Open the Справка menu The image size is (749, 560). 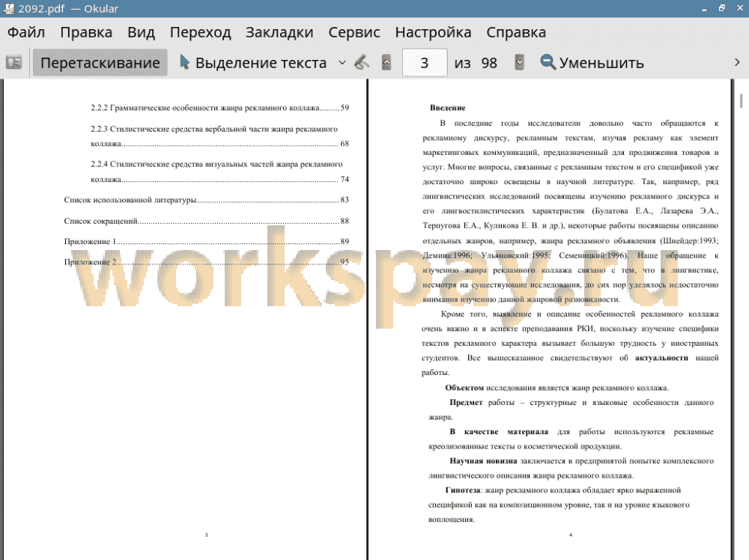pos(516,32)
